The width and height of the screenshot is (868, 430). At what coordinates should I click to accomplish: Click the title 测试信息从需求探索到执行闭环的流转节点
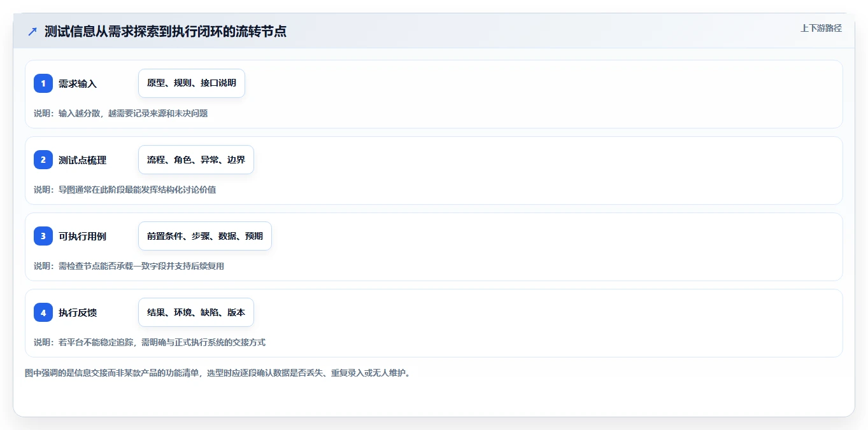click(166, 32)
